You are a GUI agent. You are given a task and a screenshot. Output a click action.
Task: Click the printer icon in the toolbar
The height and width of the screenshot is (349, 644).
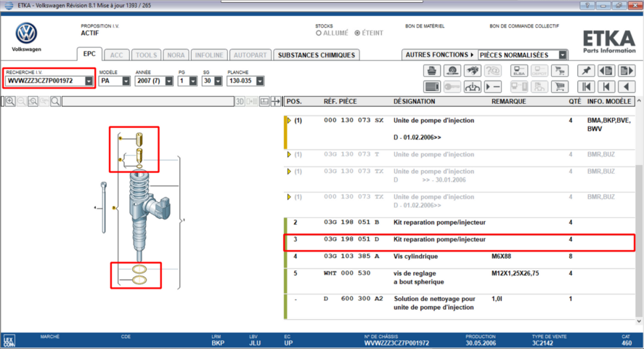(x=432, y=71)
